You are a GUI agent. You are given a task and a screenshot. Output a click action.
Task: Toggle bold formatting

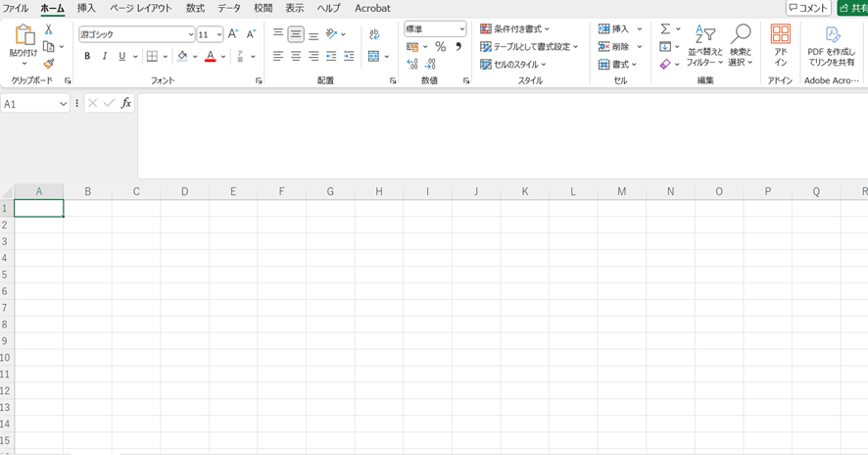coord(87,57)
